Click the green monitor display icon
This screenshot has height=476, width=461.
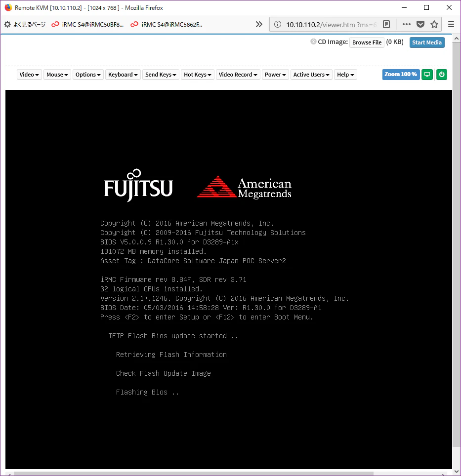pos(427,75)
